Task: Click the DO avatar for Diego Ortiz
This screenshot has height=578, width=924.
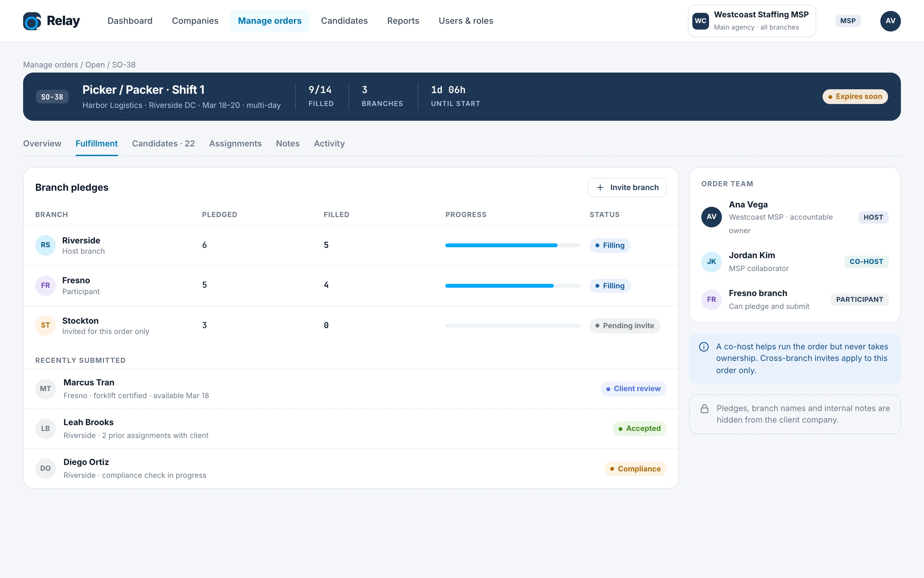Action: [x=46, y=468]
